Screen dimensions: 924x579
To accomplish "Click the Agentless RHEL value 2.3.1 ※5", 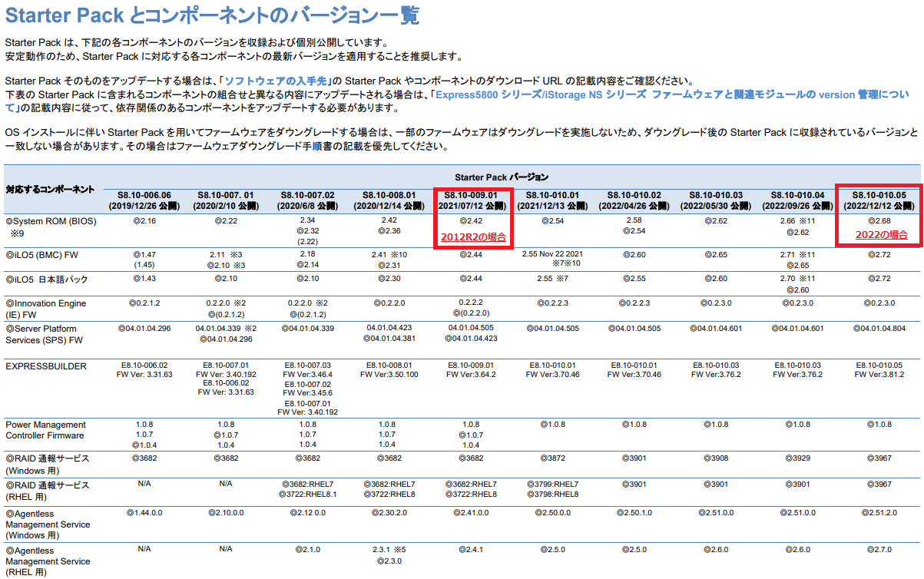I will tap(389, 550).
